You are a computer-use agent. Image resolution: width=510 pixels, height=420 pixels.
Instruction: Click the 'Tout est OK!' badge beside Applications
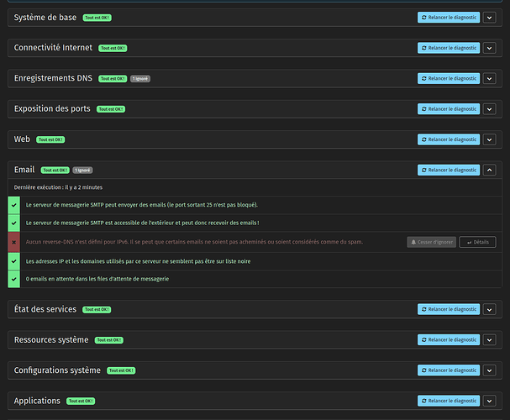tap(81, 402)
